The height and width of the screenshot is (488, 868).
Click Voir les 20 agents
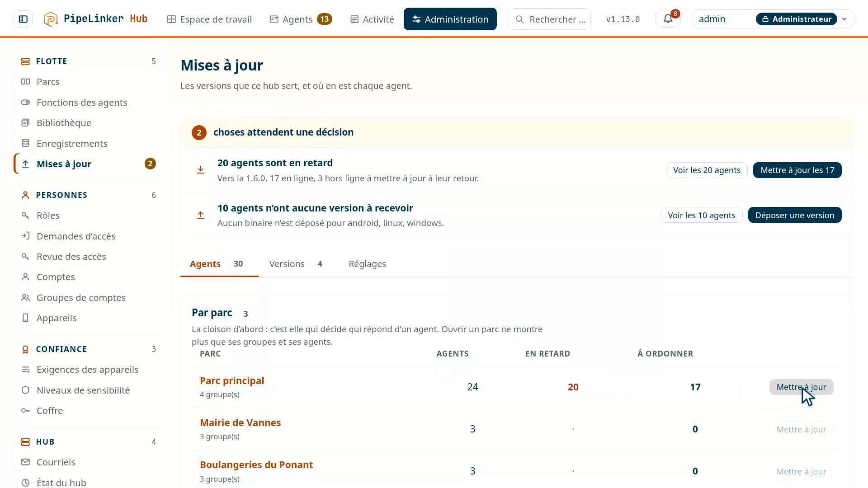click(x=707, y=170)
